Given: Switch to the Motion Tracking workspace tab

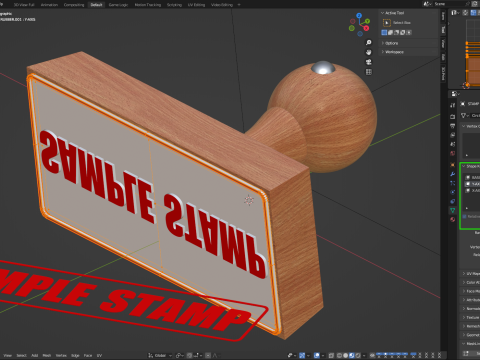Looking at the screenshot, I should (x=147, y=5).
